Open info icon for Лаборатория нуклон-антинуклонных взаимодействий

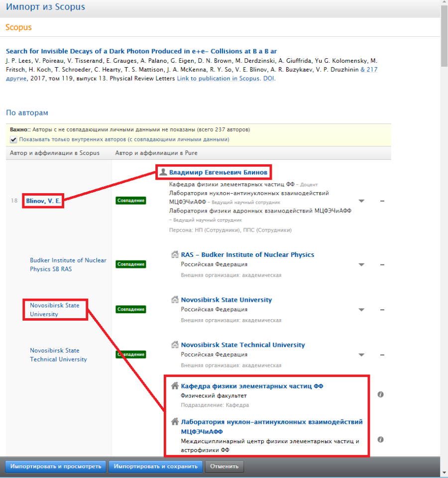[380, 440]
